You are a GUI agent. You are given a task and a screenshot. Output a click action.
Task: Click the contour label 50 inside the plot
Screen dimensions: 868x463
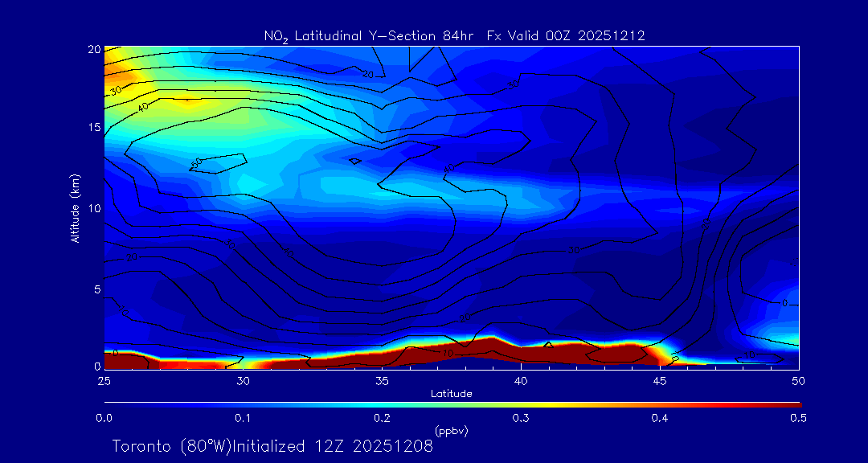click(196, 163)
